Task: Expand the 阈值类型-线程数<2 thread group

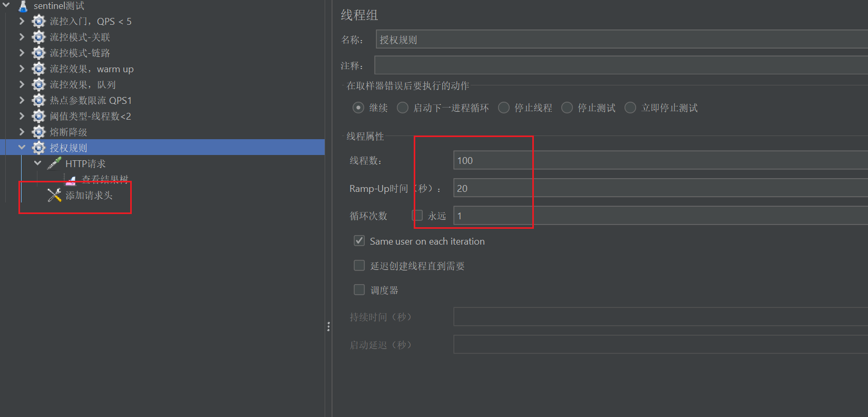Action: click(22, 116)
